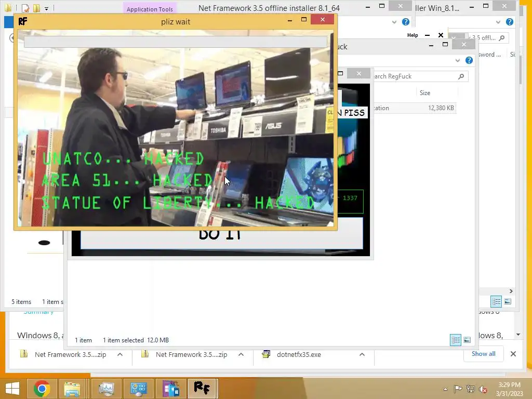Sort by the Size column header
Viewport: 532px width, 399px height.
425,92
